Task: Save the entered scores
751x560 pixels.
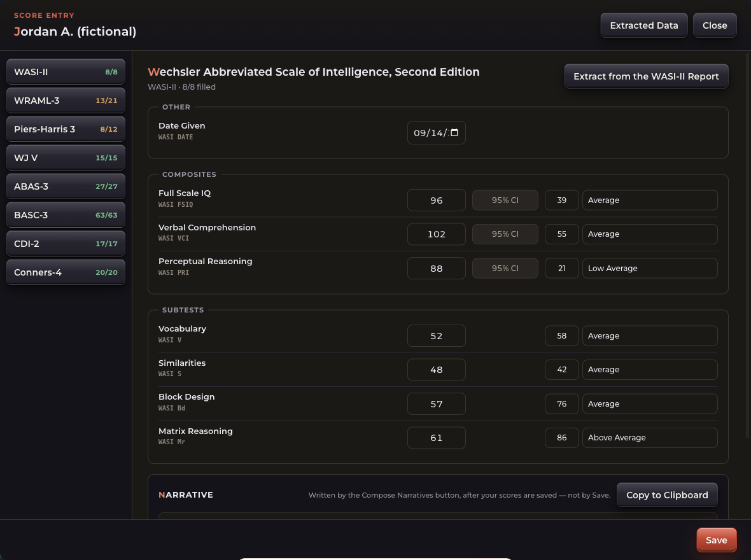Action: point(716,540)
